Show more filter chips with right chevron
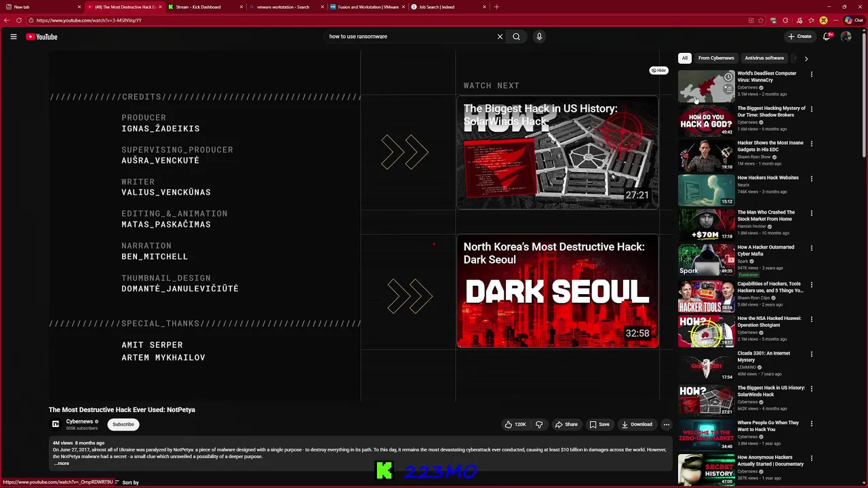 (806, 58)
